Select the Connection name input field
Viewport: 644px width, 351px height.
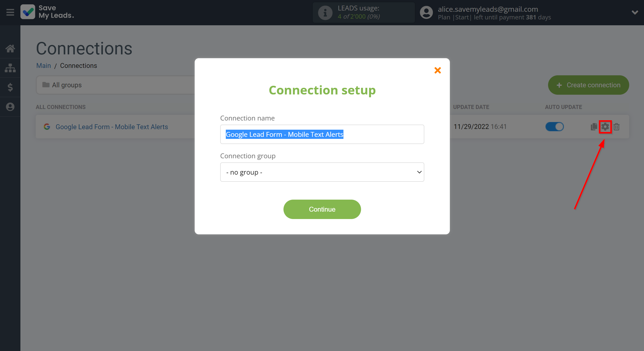coord(322,134)
